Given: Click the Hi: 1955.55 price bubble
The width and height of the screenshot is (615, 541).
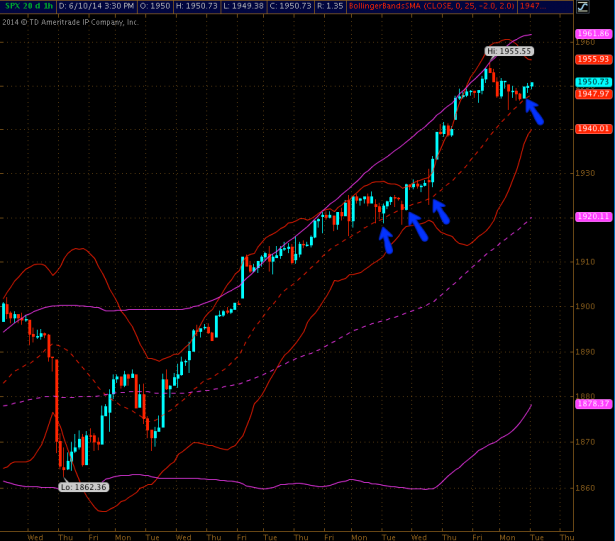Looking at the screenshot, I should pos(510,50).
